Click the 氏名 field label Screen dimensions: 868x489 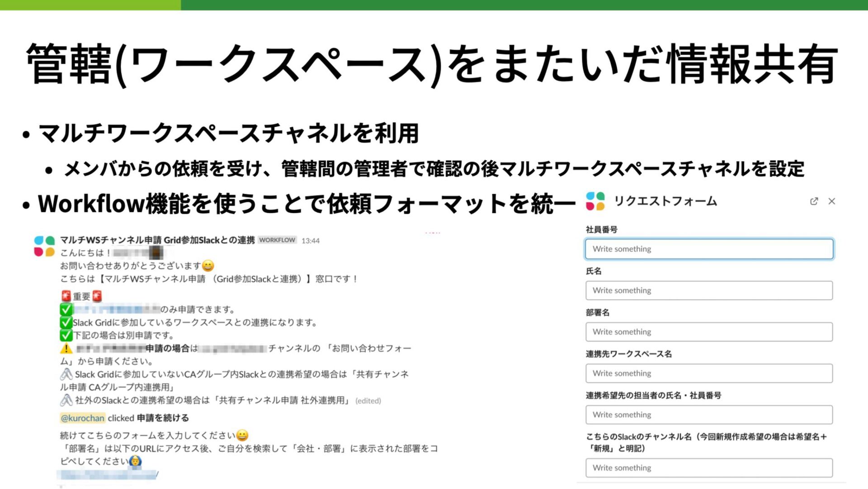pos(594,271)
